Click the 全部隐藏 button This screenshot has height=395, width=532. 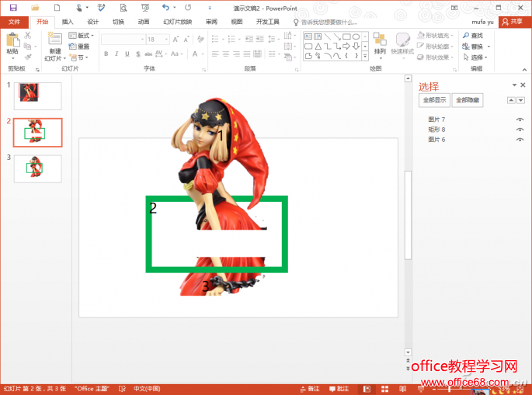coord(468,100)
